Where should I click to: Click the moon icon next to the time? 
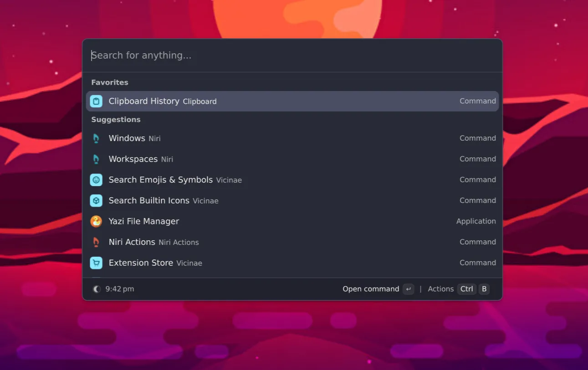pos(97,289)
